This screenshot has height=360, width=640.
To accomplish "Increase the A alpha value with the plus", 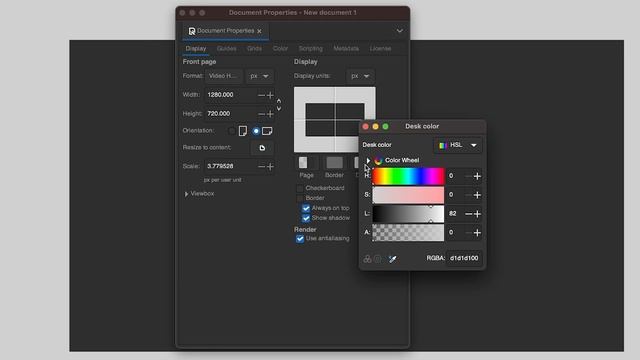I will 477,233.
